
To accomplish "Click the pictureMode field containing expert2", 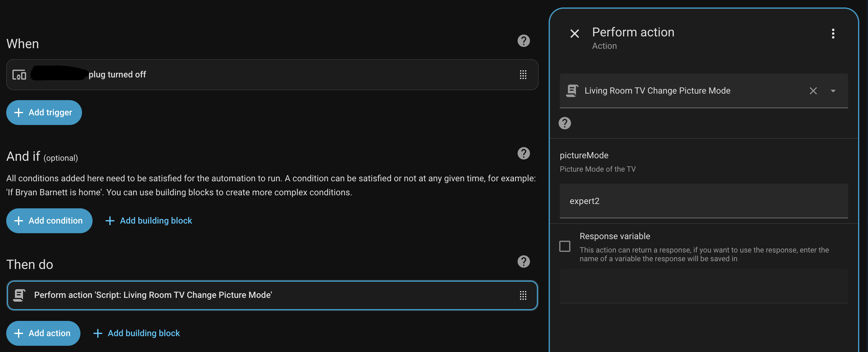I will pyautogui.click(x=703, y=201).
